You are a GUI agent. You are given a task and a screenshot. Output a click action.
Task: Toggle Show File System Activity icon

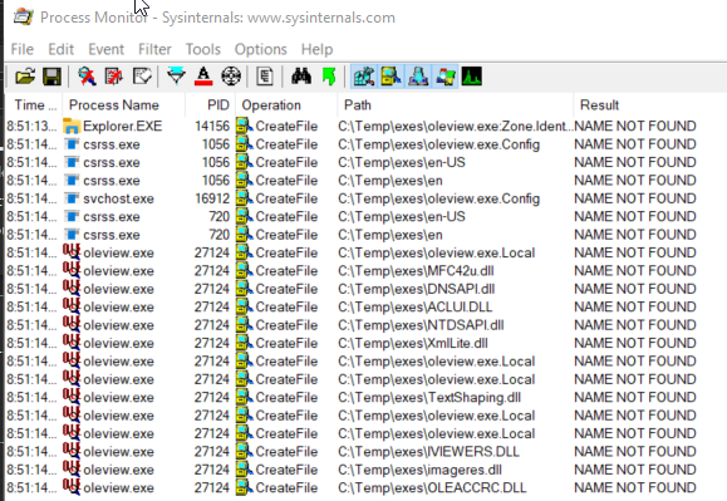391,76
